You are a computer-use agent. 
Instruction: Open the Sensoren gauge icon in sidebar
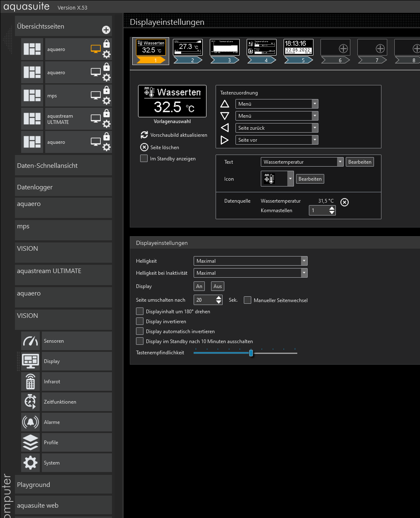[x=31, y=341]
